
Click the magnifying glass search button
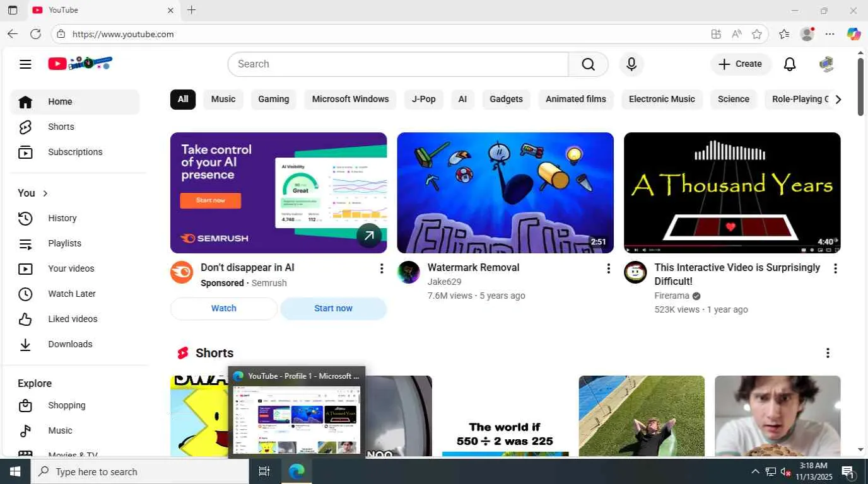(588, 64)
